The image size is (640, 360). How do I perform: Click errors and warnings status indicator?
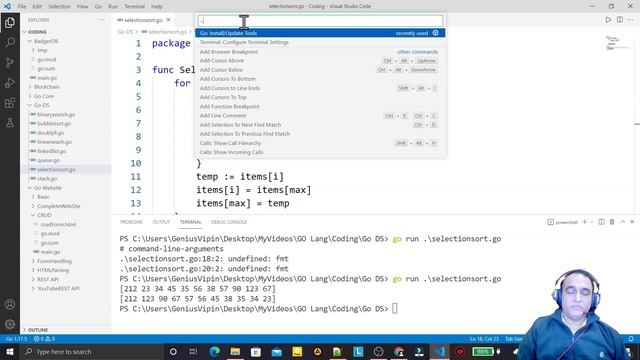[x=44, y=339]
